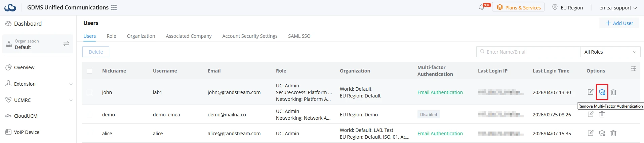
Task: Click the Last Login Time column header
Action: point(551,71)
